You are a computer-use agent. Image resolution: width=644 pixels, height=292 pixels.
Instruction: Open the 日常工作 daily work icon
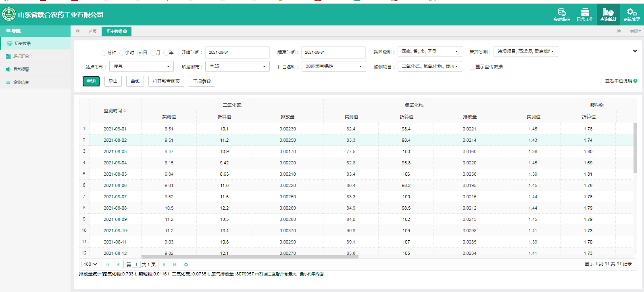(x=585, y=14)
